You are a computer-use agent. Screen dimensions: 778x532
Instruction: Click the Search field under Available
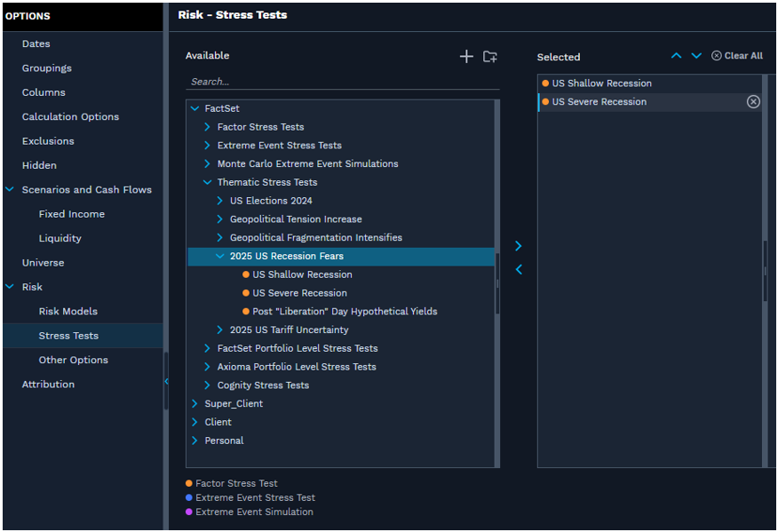342,82
